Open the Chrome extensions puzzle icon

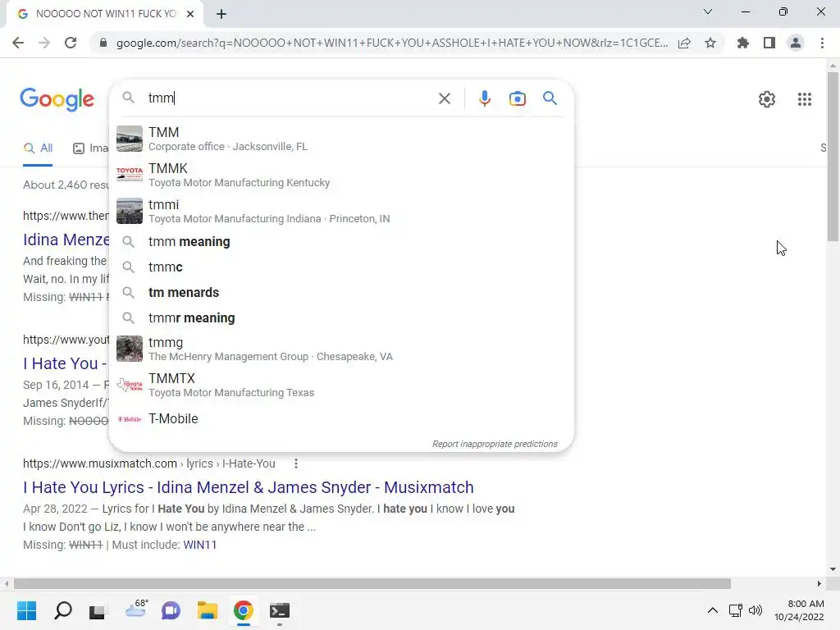pos(742,43)
